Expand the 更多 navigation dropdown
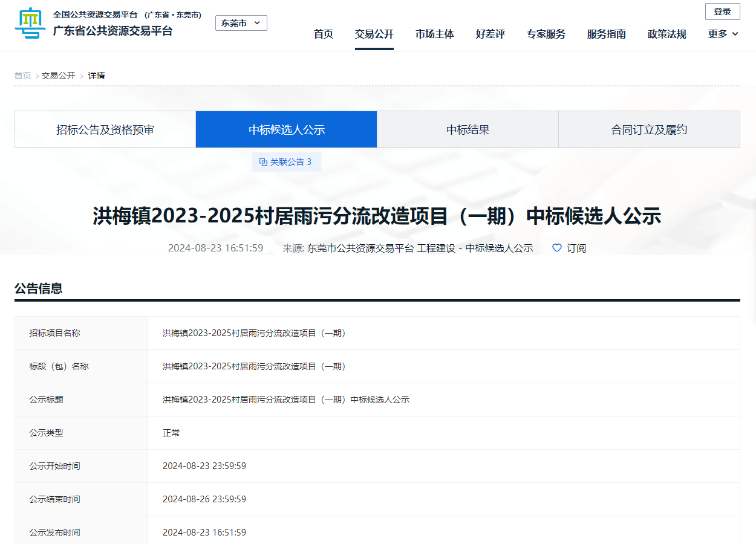Viewport: 756px width, 544px height. click(x=721, y=34)
